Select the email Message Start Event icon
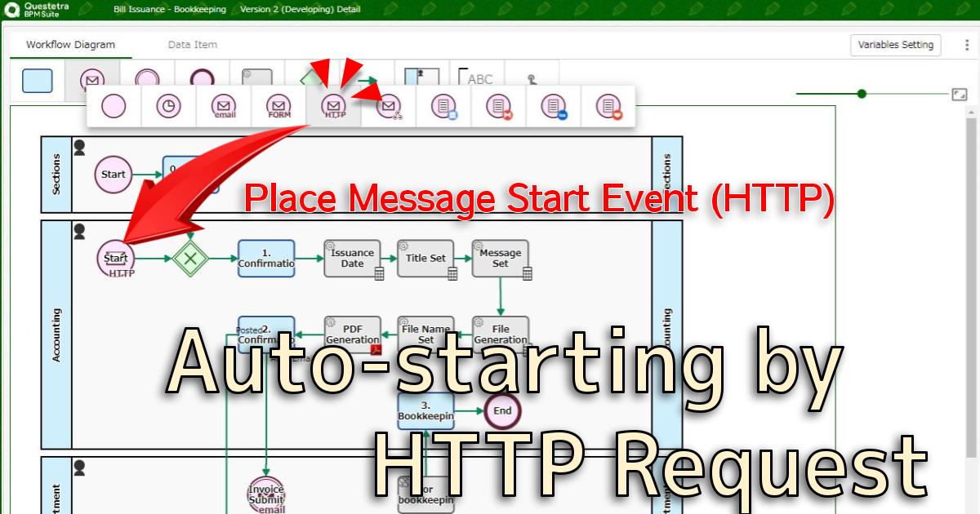The width and height of the screenshot is (980, 514). pyautogui.click(x=223, y=106)
